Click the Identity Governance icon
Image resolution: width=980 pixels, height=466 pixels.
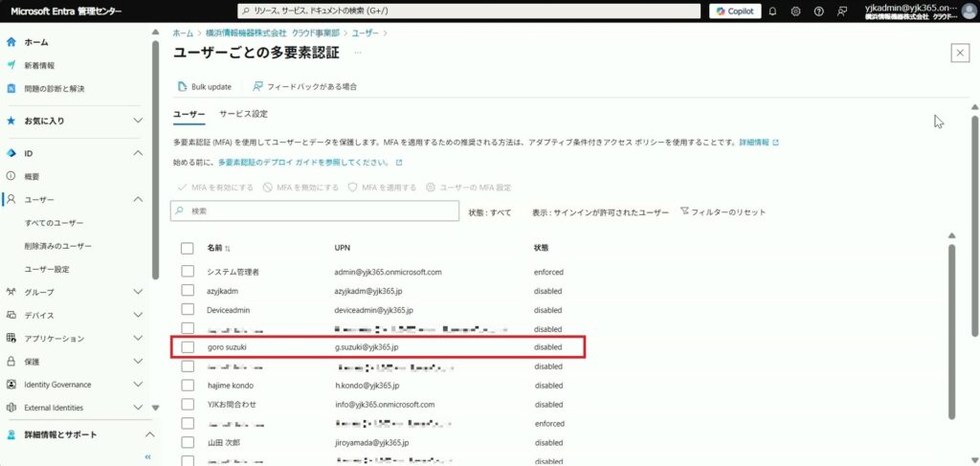11,384
